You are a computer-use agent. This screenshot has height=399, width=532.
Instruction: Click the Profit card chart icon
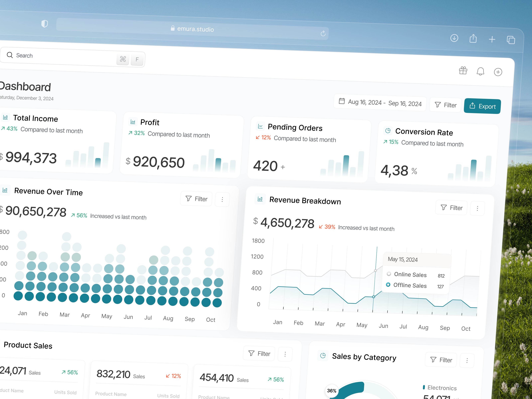pos(133,122)
